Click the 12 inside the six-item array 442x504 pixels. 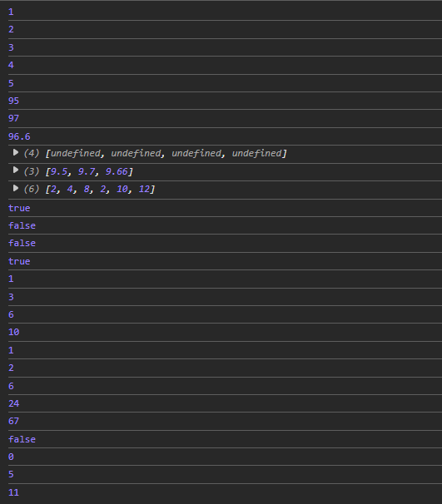pyautogui.click(x=144, y=190)
